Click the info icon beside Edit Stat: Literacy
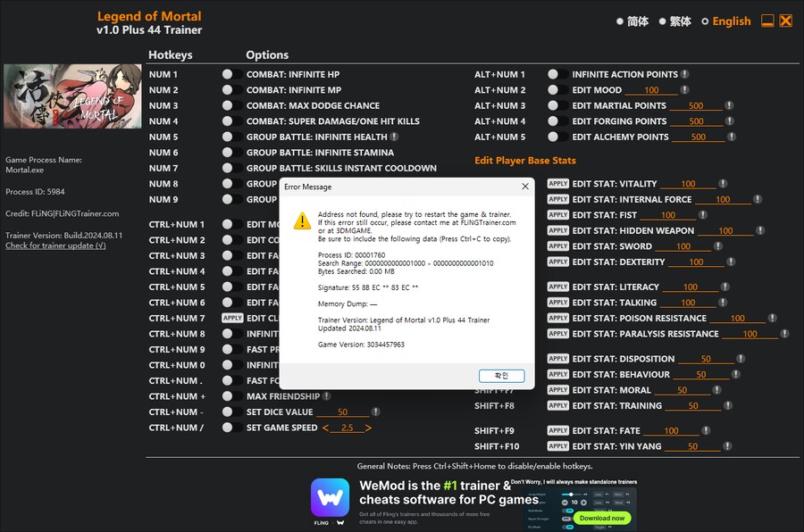The image size is (804, 532). tap(724, 287)
